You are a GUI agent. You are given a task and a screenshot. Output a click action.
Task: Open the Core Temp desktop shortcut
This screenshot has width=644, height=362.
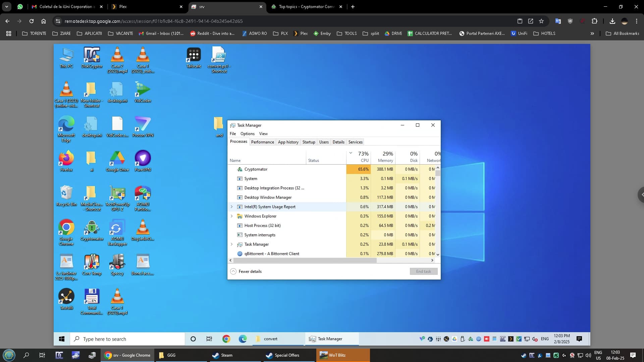pyautogui.click(x=92, y=264)
